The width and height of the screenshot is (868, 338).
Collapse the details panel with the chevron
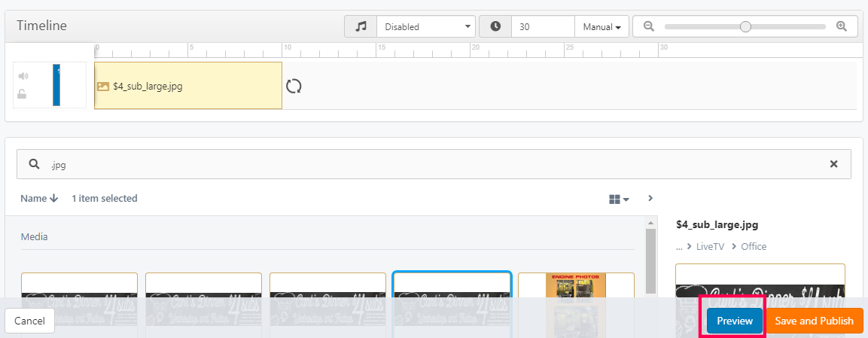[650, 198]
